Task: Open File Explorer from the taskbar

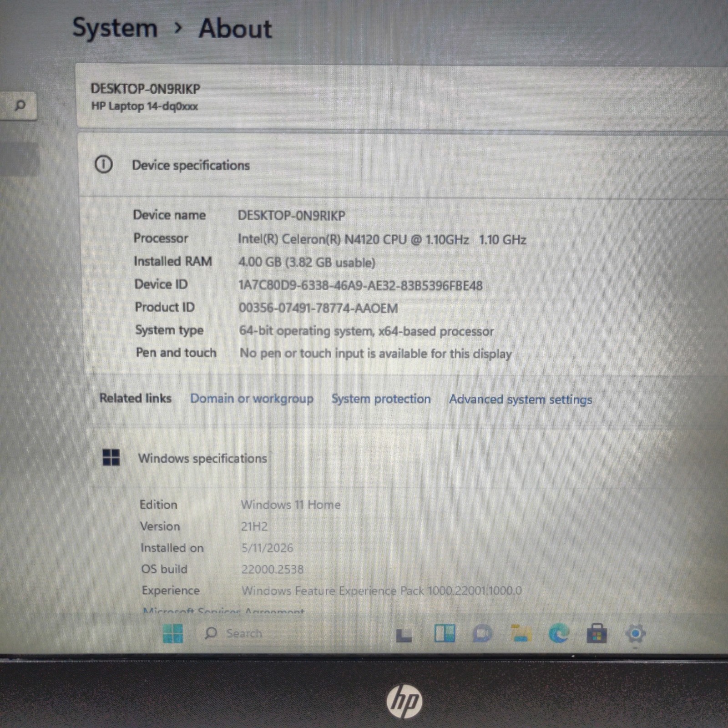Action: pyautogui.click(x=521, y=633)
